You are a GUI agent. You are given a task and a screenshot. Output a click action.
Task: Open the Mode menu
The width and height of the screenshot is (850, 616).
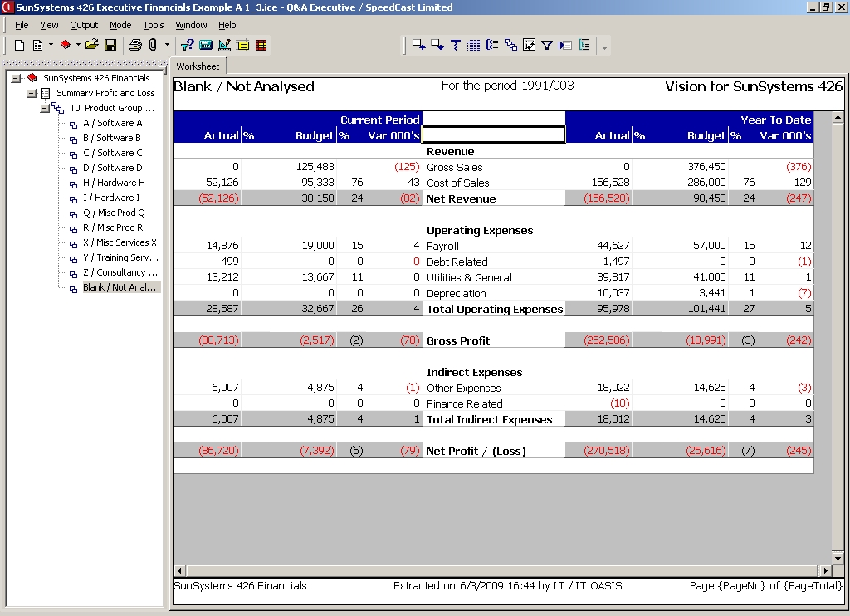120,25
